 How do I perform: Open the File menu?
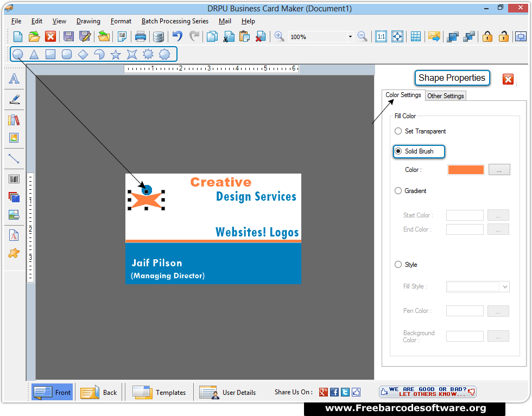click(x=16, y=21)
